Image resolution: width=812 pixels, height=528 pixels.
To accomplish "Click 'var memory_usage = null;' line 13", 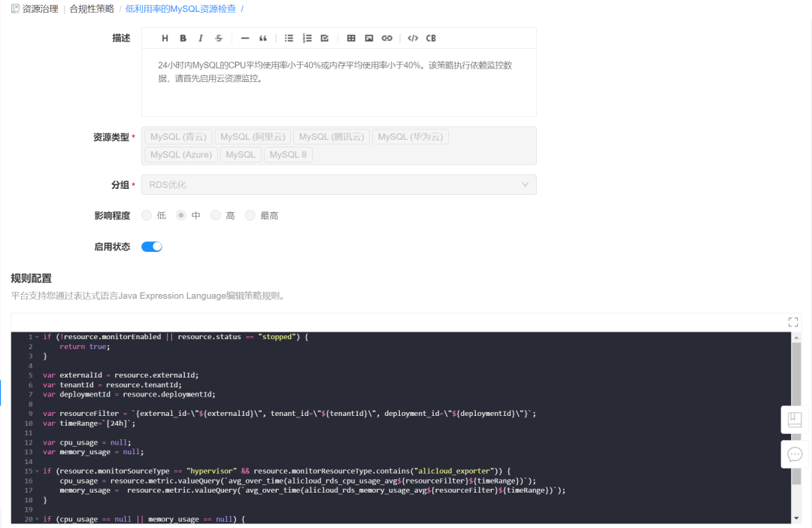I will pyautogui.click(x=93, y=452).
